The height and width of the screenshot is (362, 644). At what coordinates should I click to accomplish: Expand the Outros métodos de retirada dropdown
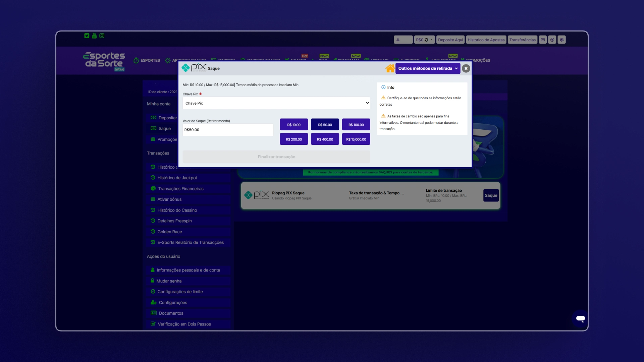click(428, 68)
